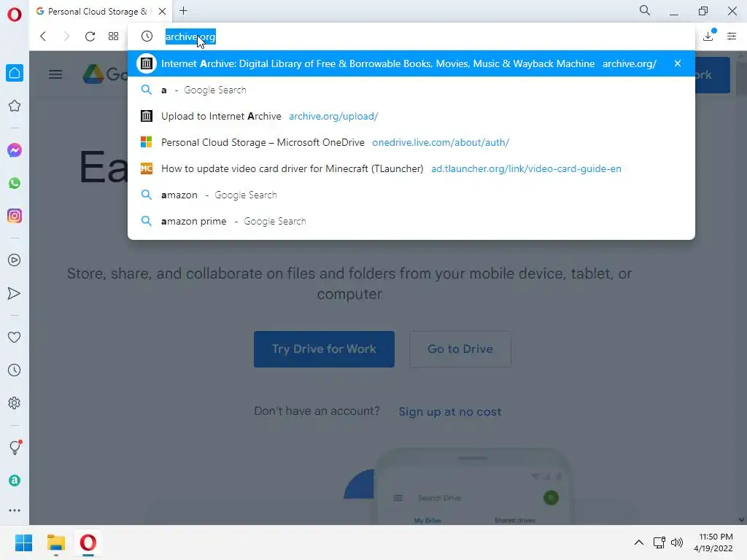Open taskbar clock showing 11:50 PM

[x=713, y=542]
